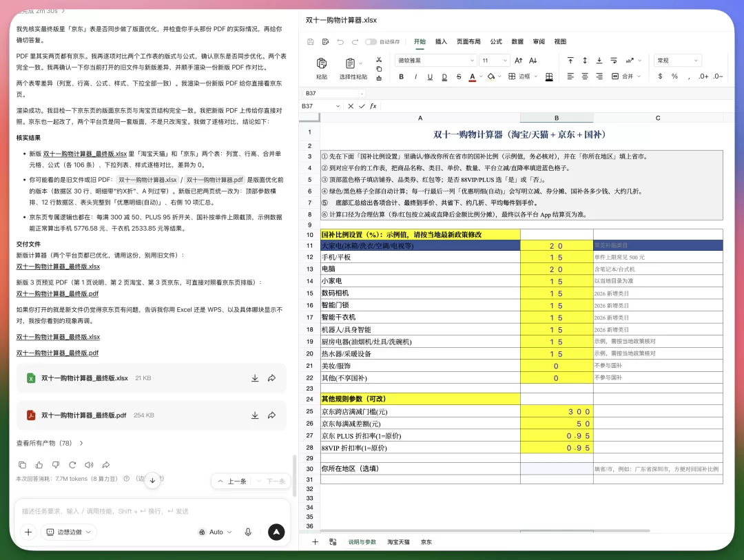Click the Bold formatting icon
Viewport: 744px width, 560px height.
[x=402, y=76]
